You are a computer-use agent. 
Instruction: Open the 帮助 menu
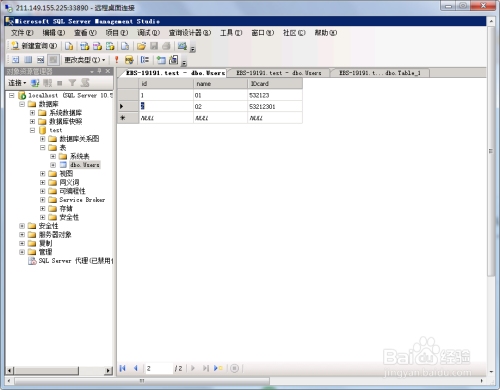326,33
